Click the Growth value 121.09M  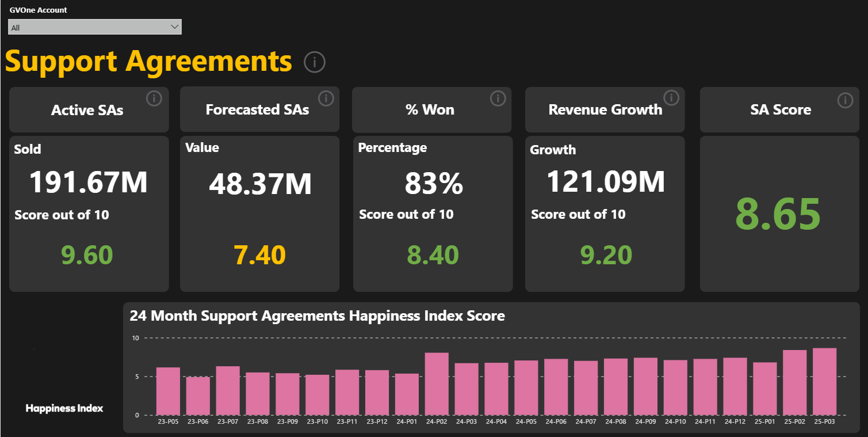point(606,182)
